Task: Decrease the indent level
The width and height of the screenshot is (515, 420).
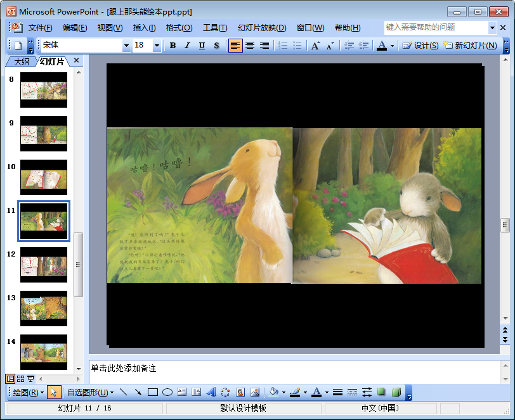Action: tap(349, 45)
